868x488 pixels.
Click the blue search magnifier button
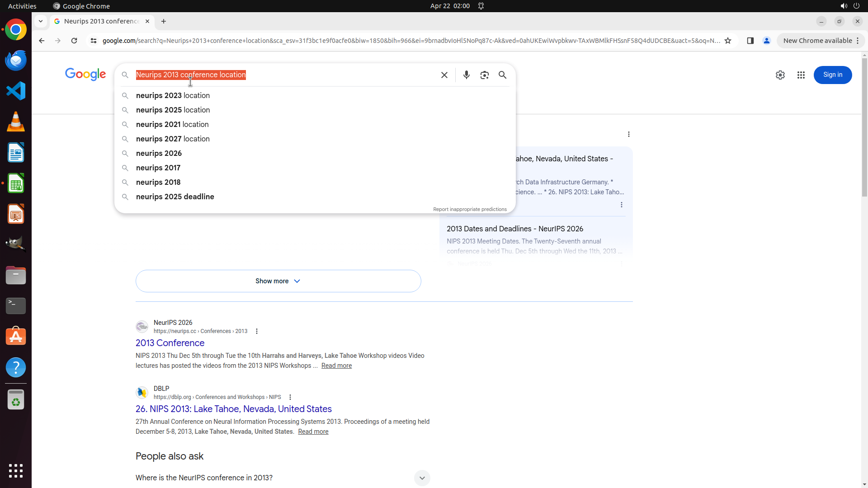coord(502,75)
